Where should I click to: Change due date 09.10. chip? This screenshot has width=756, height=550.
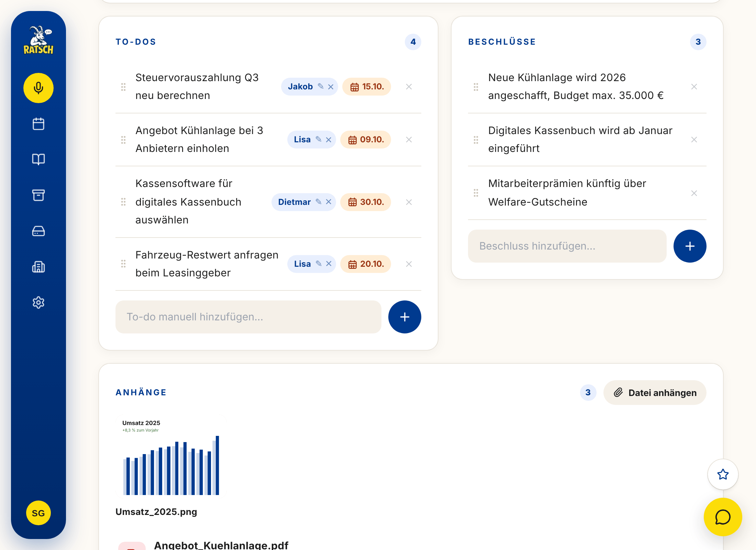coord(366,140)
